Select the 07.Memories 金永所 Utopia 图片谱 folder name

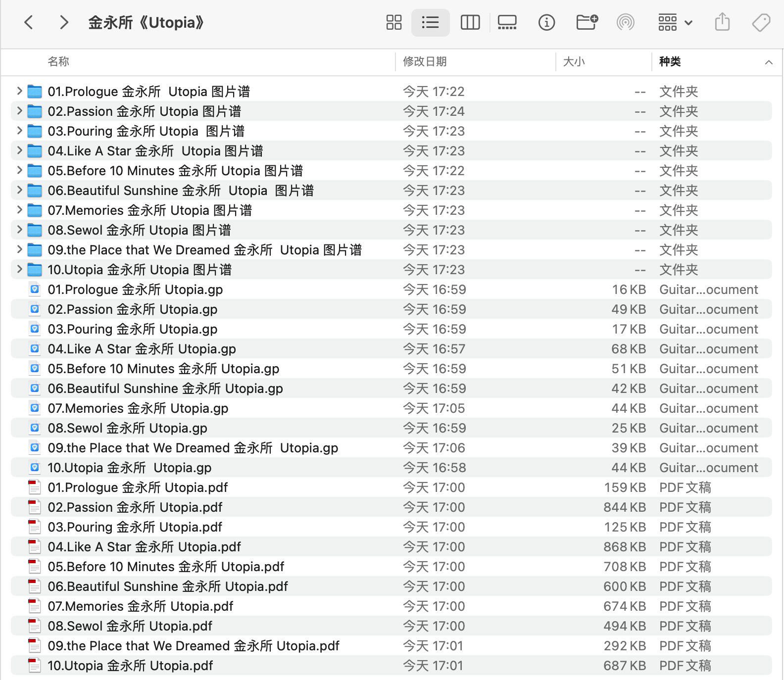tap(150, 210)
